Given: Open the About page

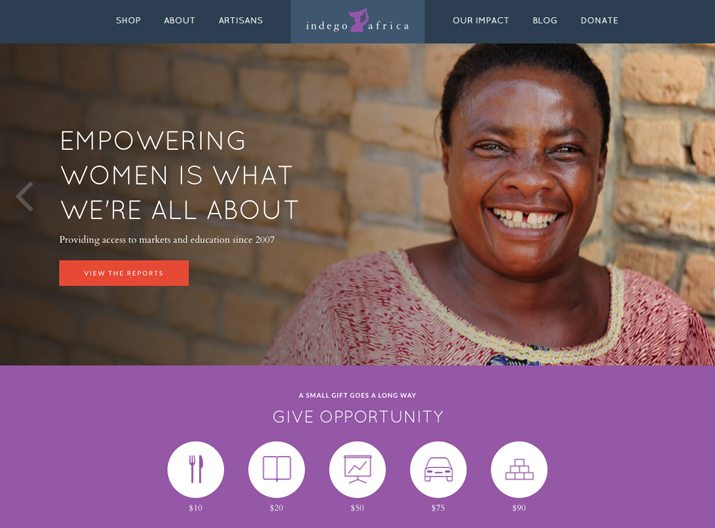Looking at the screenshot, I should [179, 21].
